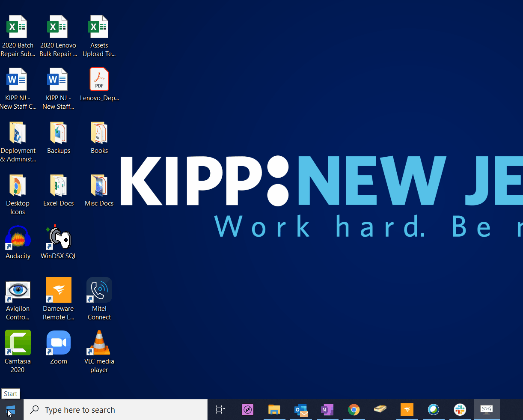Click the taskbar search field
Image resolution: width=523 pixels, height=420 pixels.
tap(116, 410)
